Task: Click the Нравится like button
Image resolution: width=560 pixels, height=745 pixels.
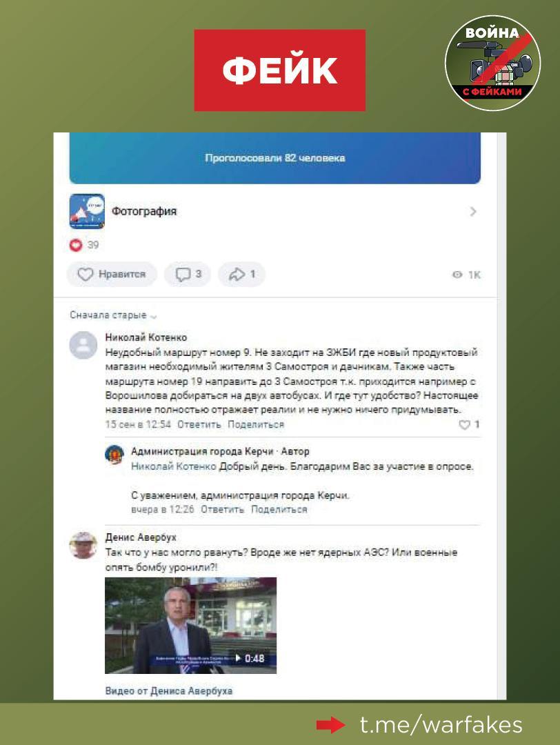Action: pyautogui.click(x=112, y=274)
